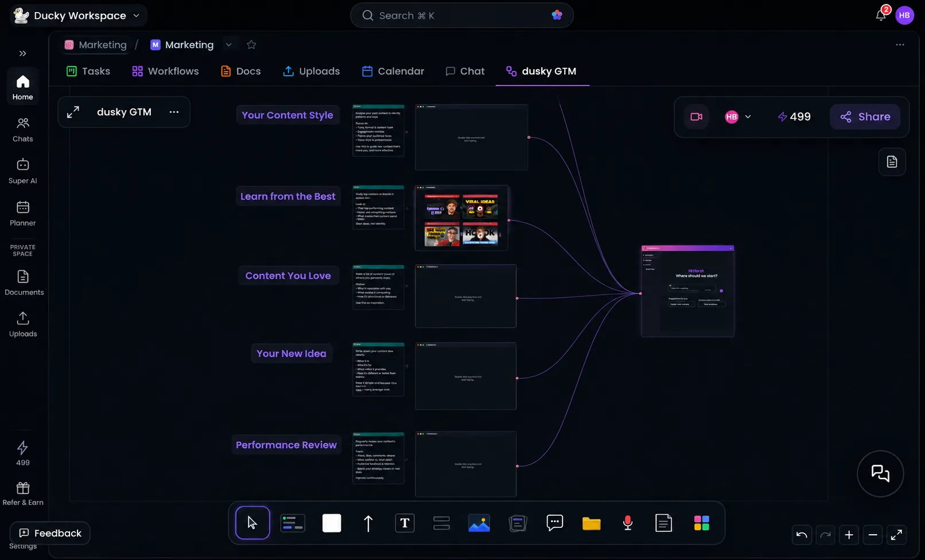Click the 499 credits in top bar
The image size is (925, 560).
(x=794, y=116)
